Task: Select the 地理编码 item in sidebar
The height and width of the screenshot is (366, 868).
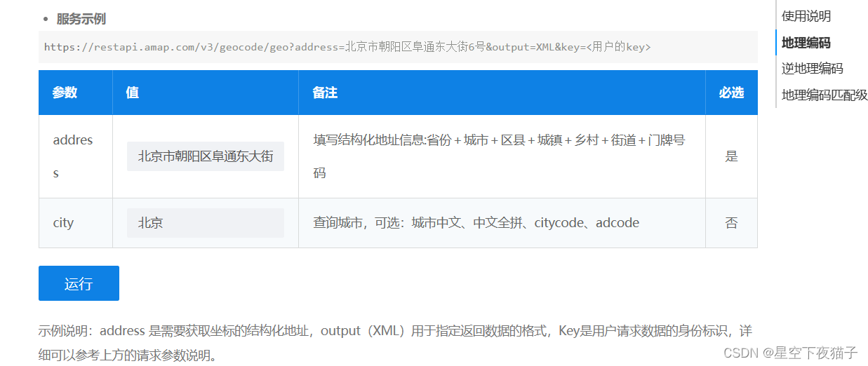Action: [x=806, y=43]
